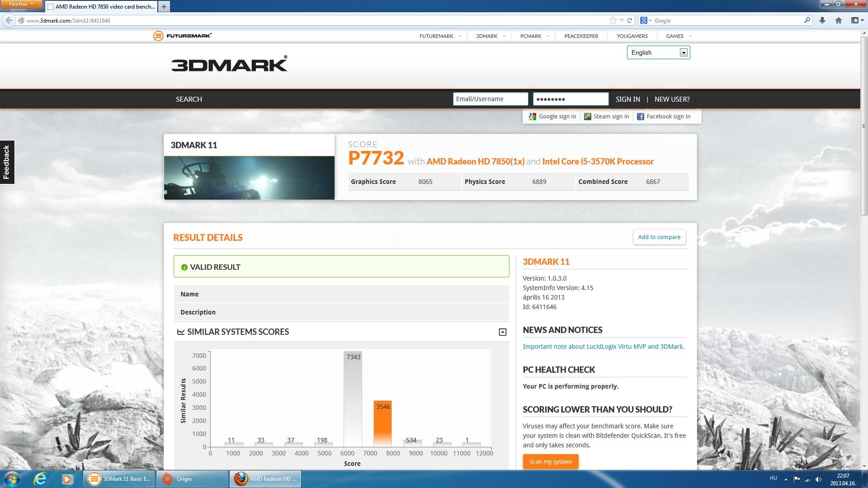Switch to Origin in the taskbar
The width and height of the screenshot is (868, 488).
(x=192, y=479)
